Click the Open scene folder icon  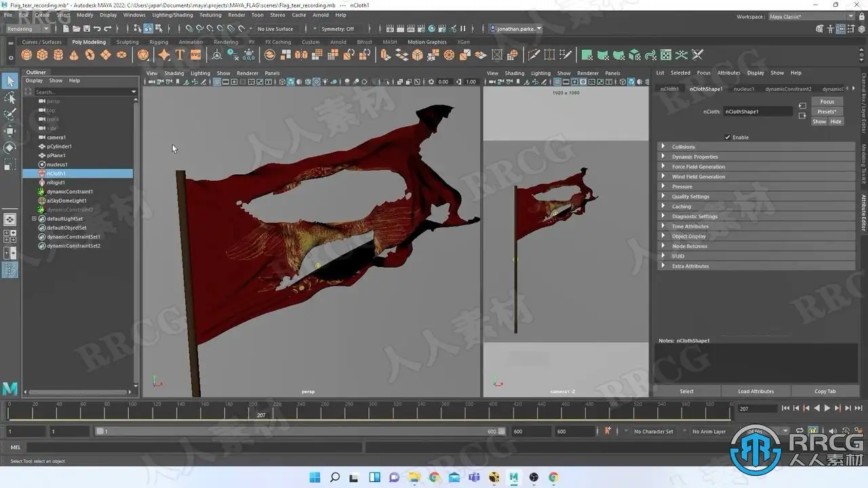[x=76, y=29]
